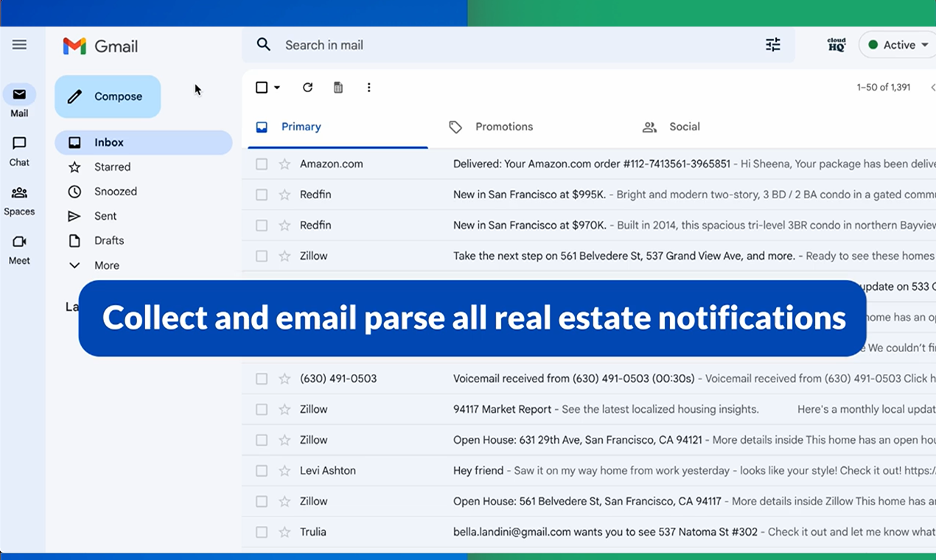Open the cloudHQ extension icon

835,43
